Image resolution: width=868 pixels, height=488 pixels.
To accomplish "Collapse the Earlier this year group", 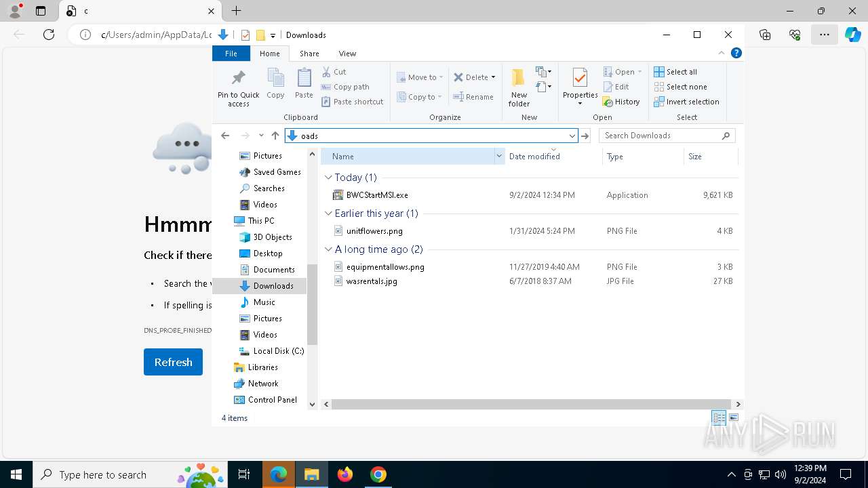I will pos(328,213).
